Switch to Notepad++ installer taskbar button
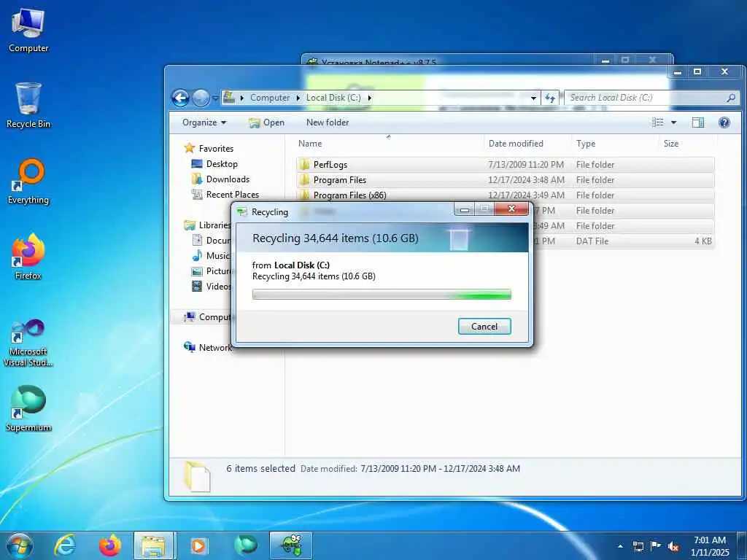 pos(291,545)
